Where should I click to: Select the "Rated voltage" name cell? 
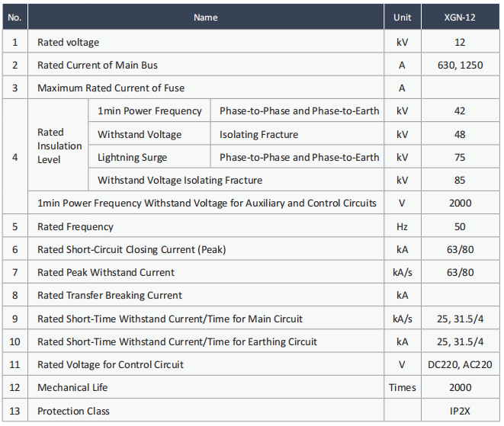(68, 42)
